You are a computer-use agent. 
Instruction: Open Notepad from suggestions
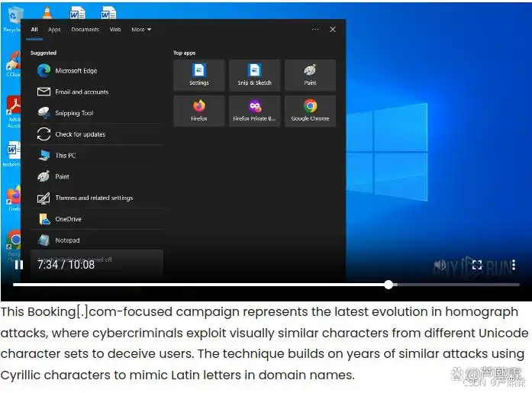[97, 240]
